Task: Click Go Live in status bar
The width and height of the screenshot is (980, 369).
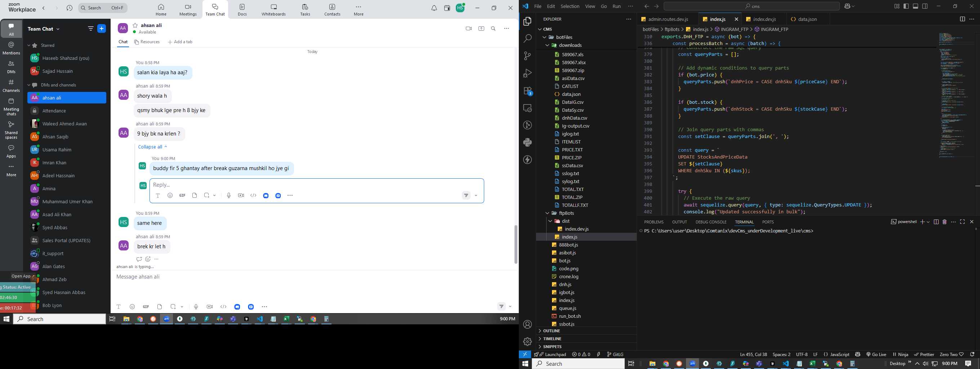Action: (x=876, y=355)
